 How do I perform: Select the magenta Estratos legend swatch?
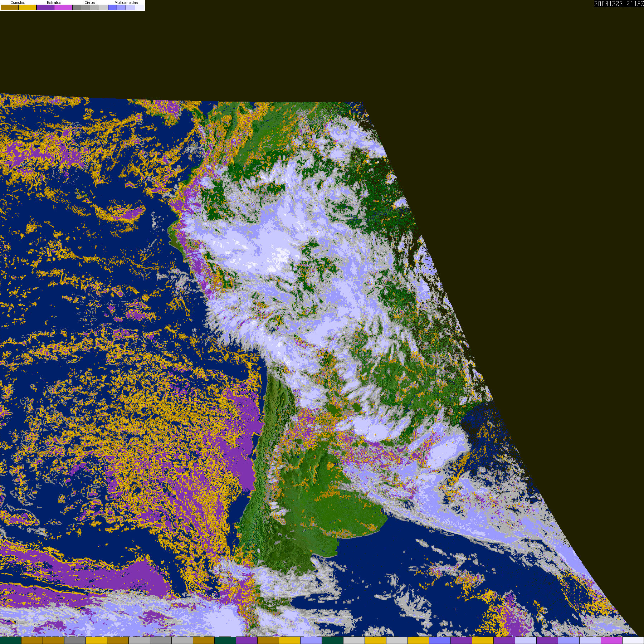[x=63, y=7]
